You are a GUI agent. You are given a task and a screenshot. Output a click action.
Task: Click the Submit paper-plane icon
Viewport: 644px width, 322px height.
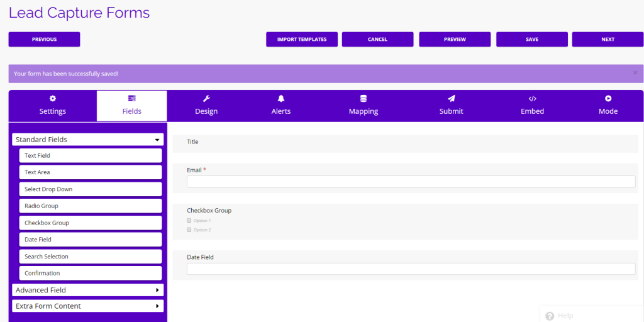[x=452, y=99]
